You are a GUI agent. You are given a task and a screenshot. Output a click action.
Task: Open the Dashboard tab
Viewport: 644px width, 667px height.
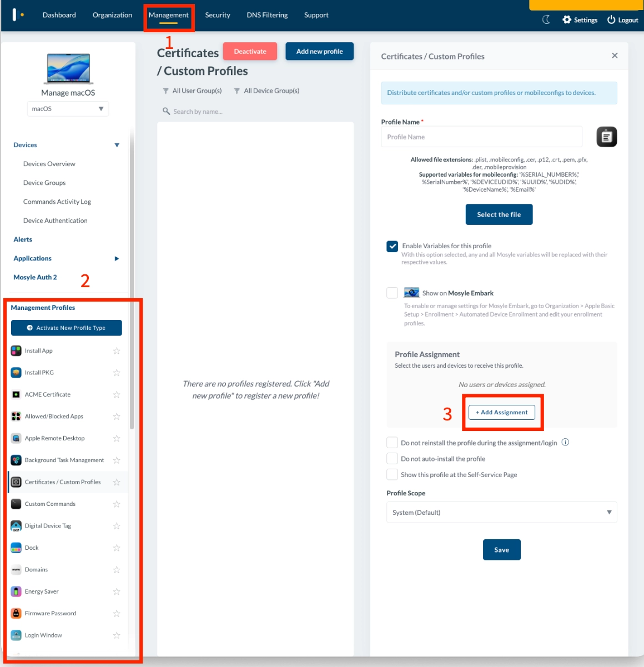[x=59, y=15]
